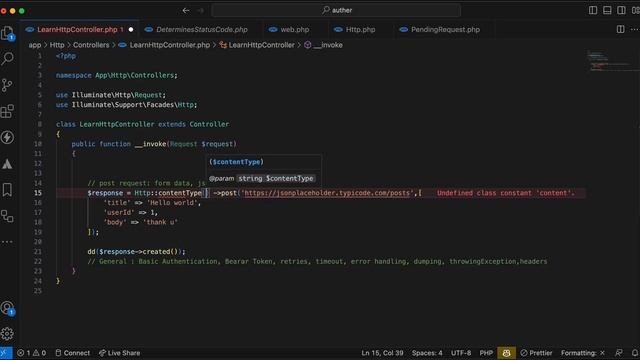Screen dimensions: 640x360
Task: Toggle the bottom panel layout icon
Action: [x=607, y=10]
